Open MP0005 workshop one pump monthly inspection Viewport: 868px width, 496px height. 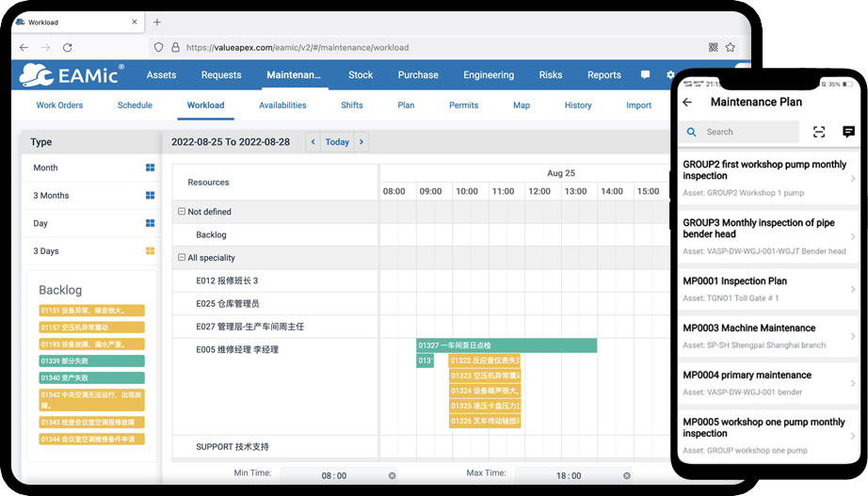click(x=768, y=436)
